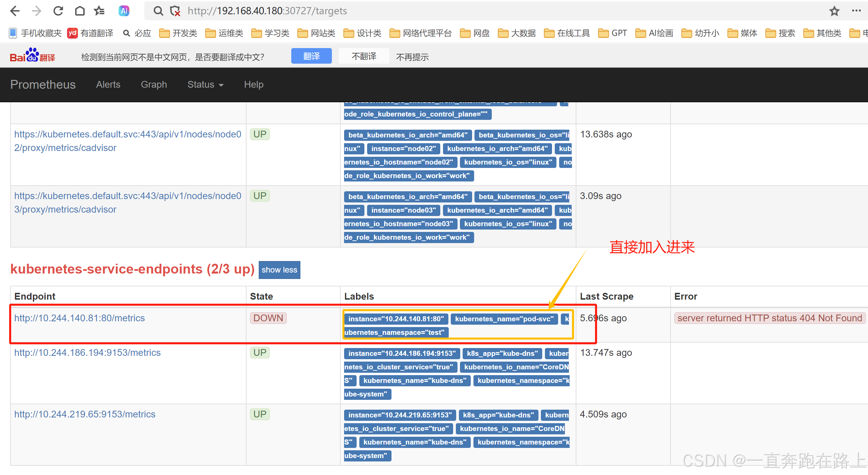Open http://10.244.219.65:9153/metrics link
Screen dimensions: 868x475
pyautogui.click(x=85, y=414)
